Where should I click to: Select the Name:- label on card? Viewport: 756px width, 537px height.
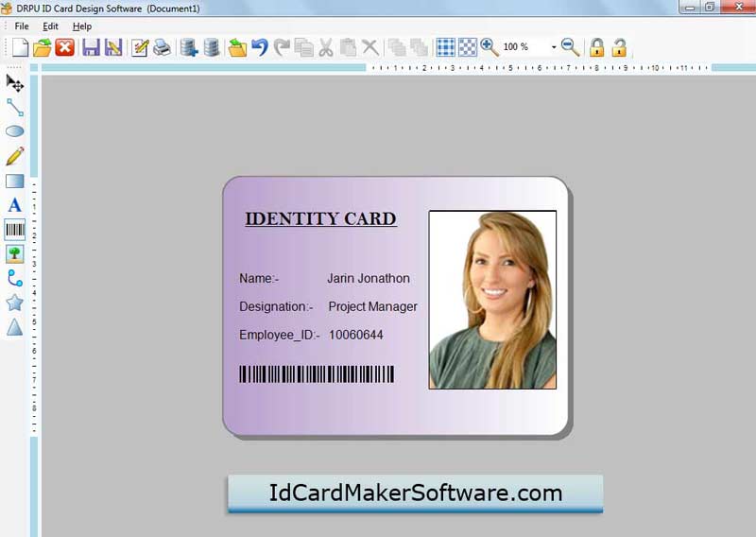tap(259, 278)
